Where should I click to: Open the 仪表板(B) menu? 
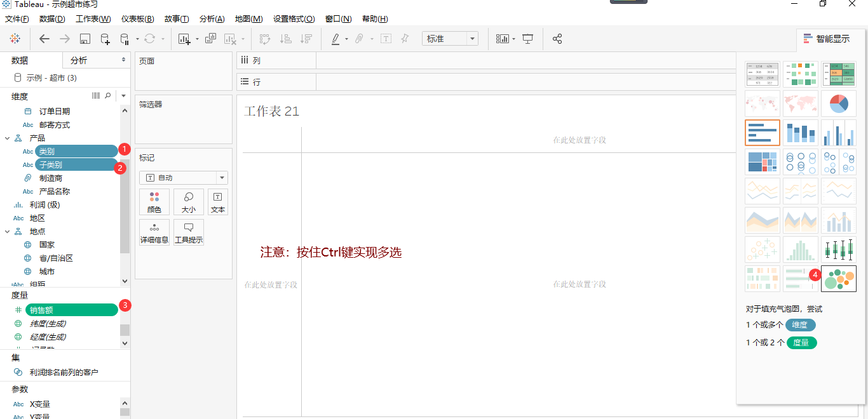point(138,19)
